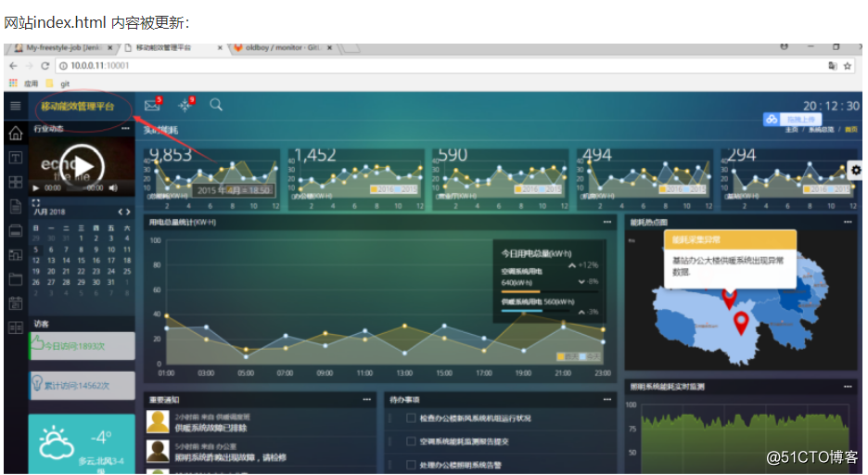Click the blue cloud upload button
This screenshot has height=475, width=868.
[792, 119]
